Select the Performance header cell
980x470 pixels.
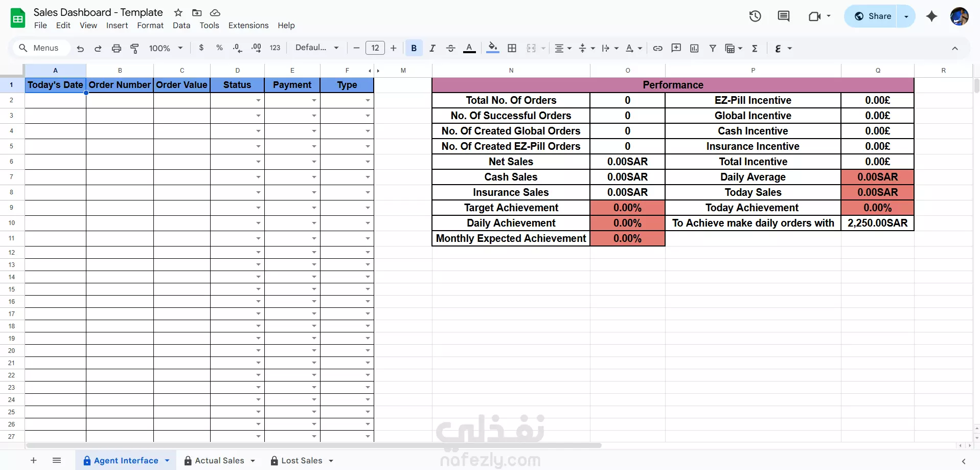click(x=673, y=85)
